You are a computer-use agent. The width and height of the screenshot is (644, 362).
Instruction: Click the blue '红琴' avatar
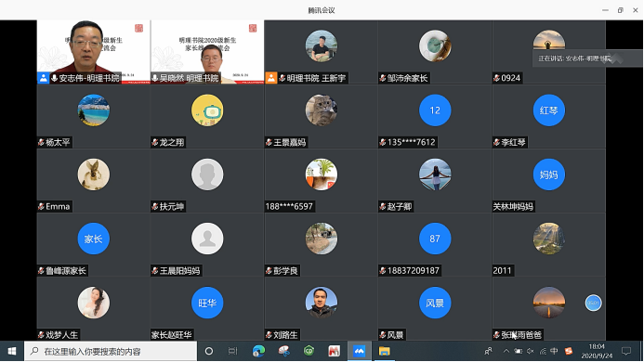tap(548, 110)
